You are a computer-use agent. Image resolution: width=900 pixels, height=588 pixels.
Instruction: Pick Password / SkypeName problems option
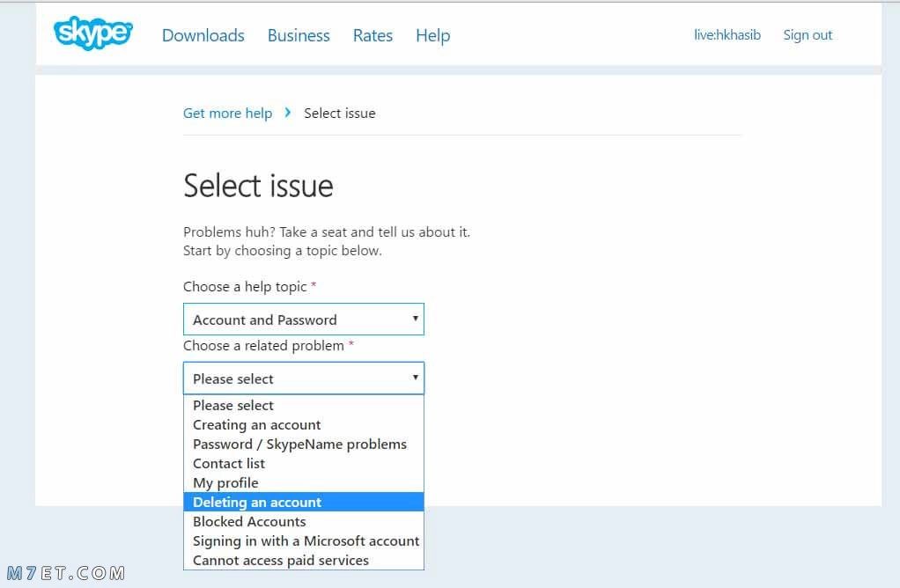[304, 445]
